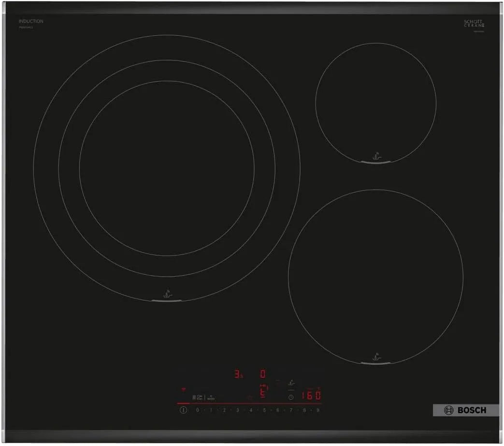Viewport: 504px width, 446px height.
Task: Select power level 0 on the slider
Action: pyautogui.click(x=197, y=410)
